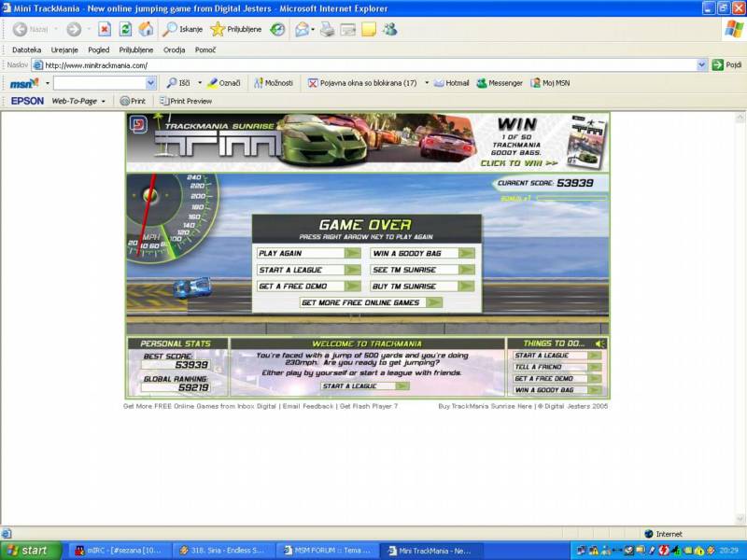Click the Buy TM Sunrise button
Image resolution: width=747 pixels, height=560 pixels.
[423, 287]
